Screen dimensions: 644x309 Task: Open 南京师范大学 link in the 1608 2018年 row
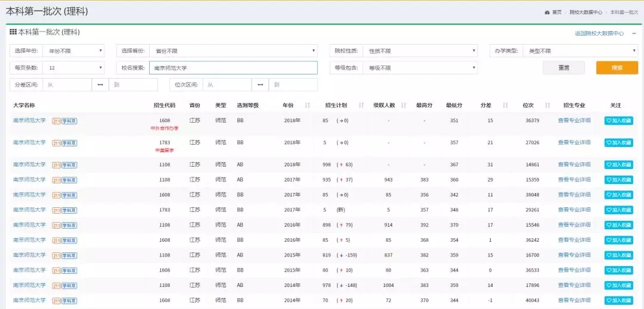pos(30,120)
